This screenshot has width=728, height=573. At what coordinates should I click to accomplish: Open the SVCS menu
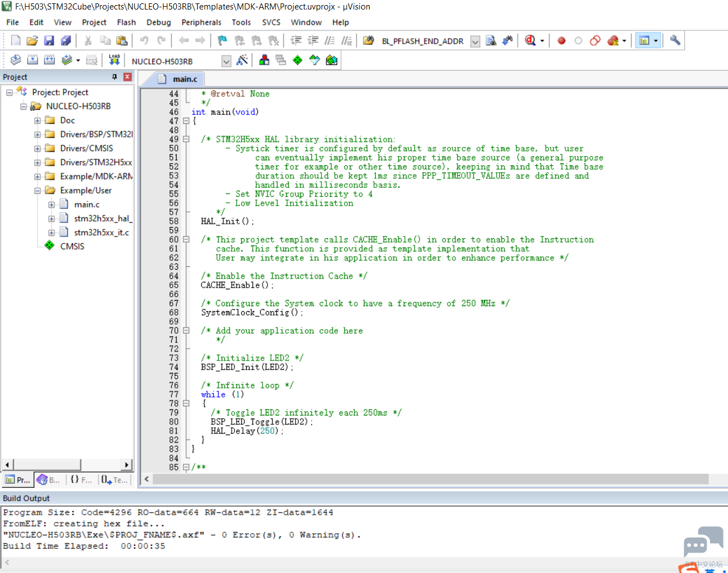pos(271,22)
